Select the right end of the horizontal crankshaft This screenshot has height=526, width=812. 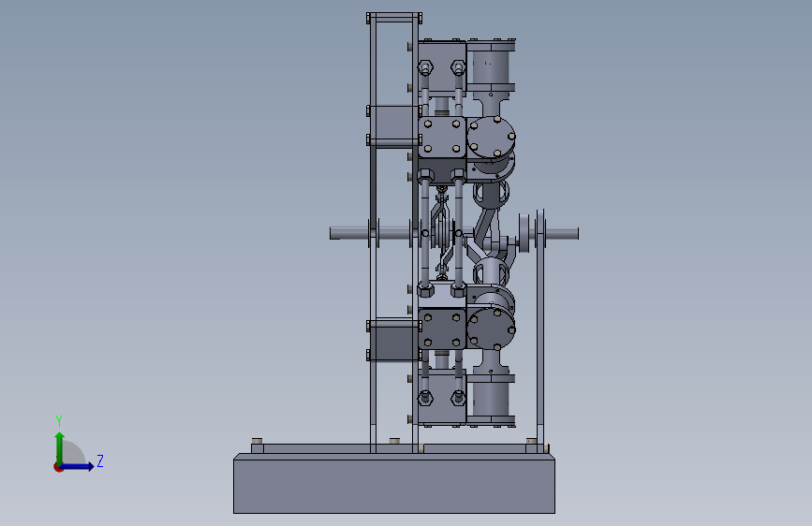pos(561,233)
